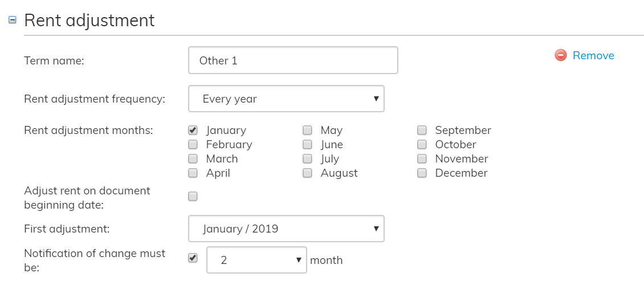Select May as adjustment month

(x=307, y=130)
